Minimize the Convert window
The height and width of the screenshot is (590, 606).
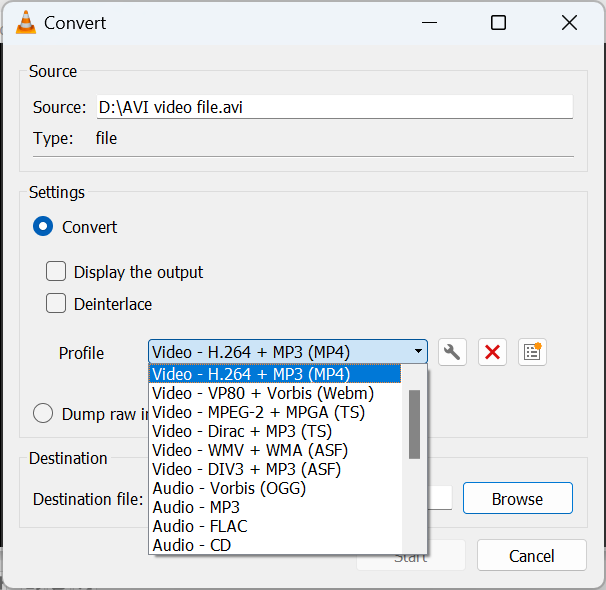(x=429, y=23)
